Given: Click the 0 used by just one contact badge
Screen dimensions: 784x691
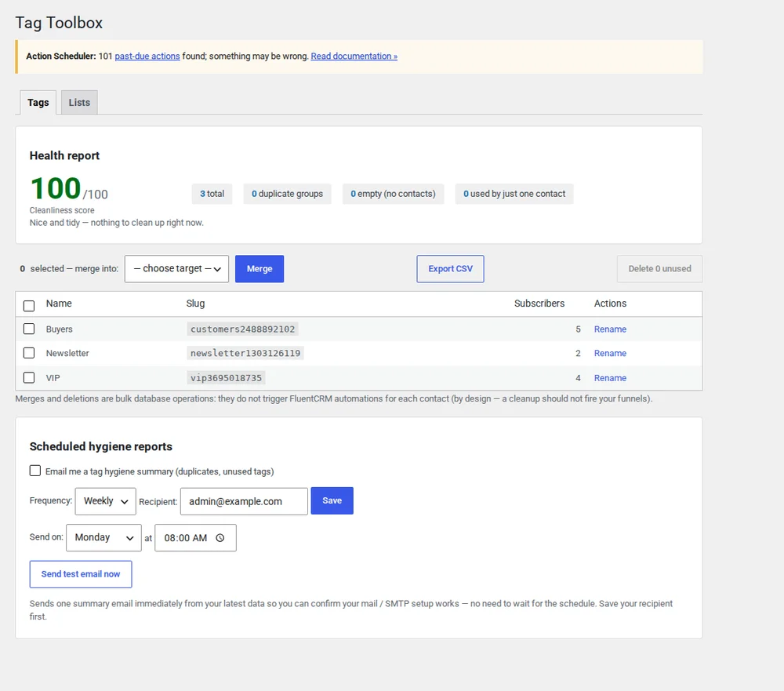Looking at the screenshot, I should [x=514, y=194].
